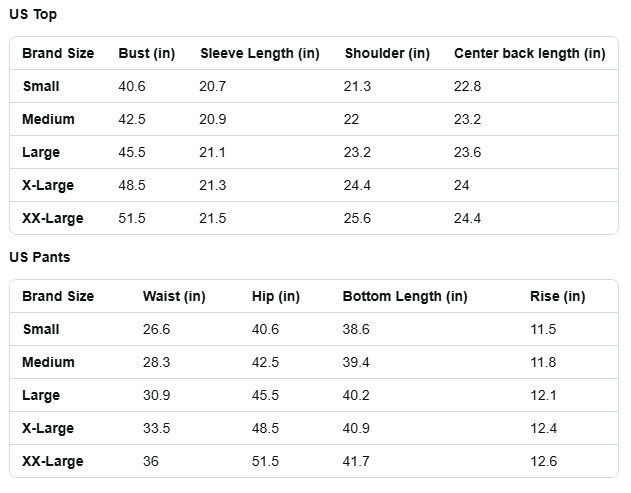This screenshot has width=631, height=493.
Task: Click the Hip (in) column header
Action: tap(276, 296)
